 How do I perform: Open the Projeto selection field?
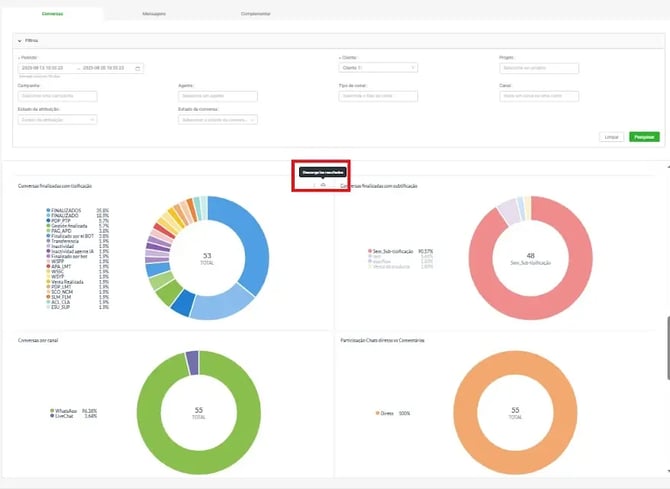click(x=539, y=68)
